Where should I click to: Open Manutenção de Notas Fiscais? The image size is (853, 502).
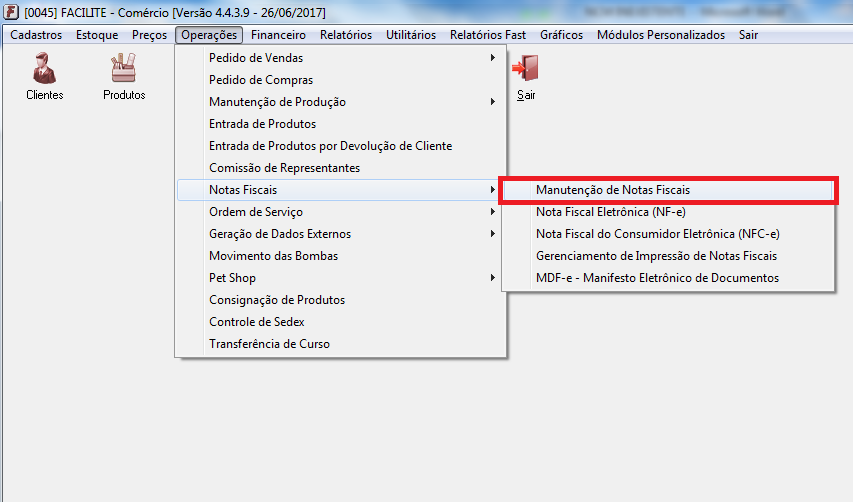pyautogui.click(x=668, y=190)
